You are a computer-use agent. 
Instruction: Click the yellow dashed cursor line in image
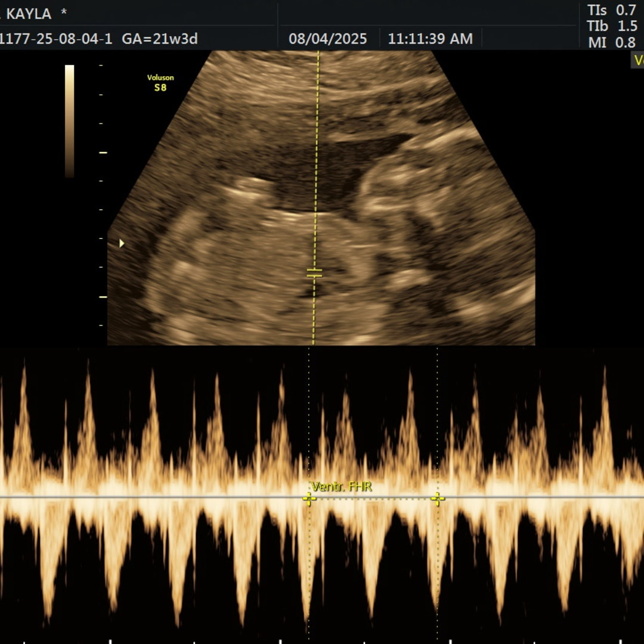click(x=317, y=149)
